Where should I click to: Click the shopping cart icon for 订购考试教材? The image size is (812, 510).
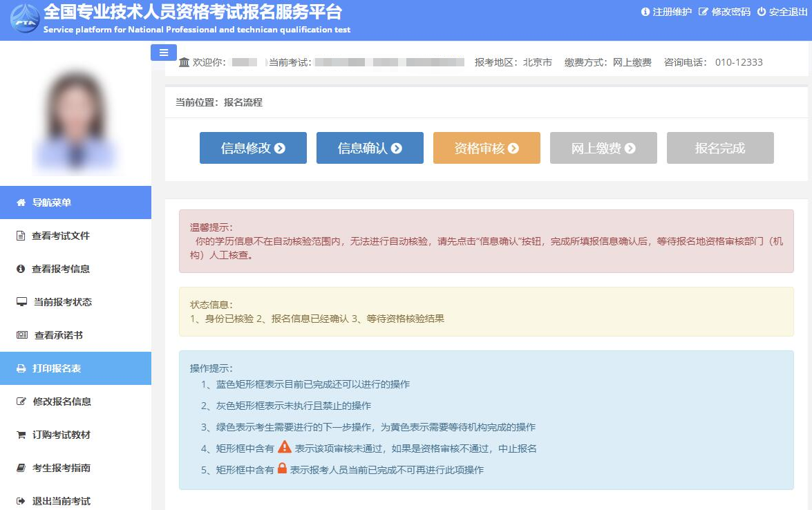tap(21, 435)
